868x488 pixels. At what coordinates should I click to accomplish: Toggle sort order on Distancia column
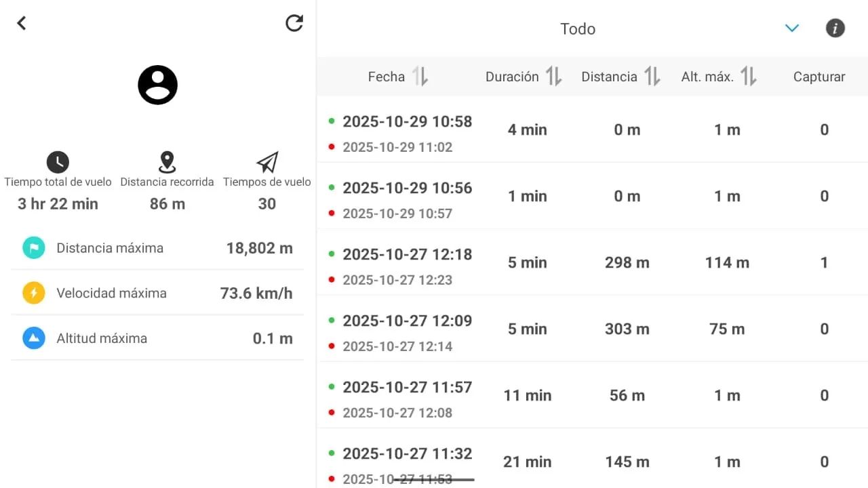(x=652, y=77)
